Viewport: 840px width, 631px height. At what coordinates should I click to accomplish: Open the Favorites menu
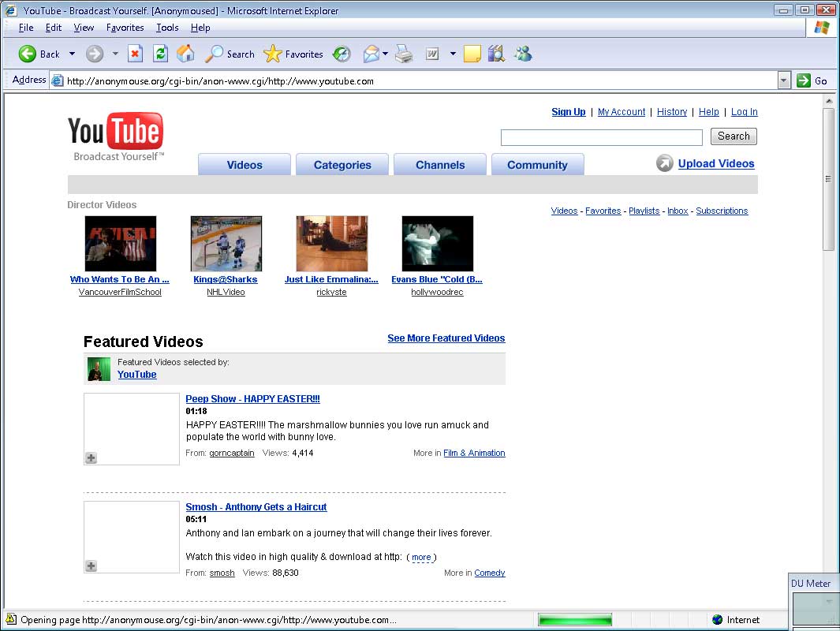click(x=125, y=28)
